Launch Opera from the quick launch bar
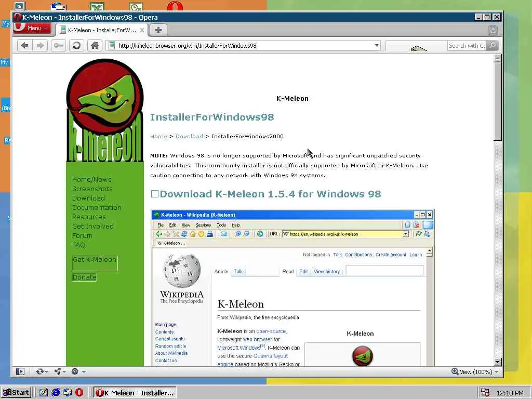 click(79, 393)
